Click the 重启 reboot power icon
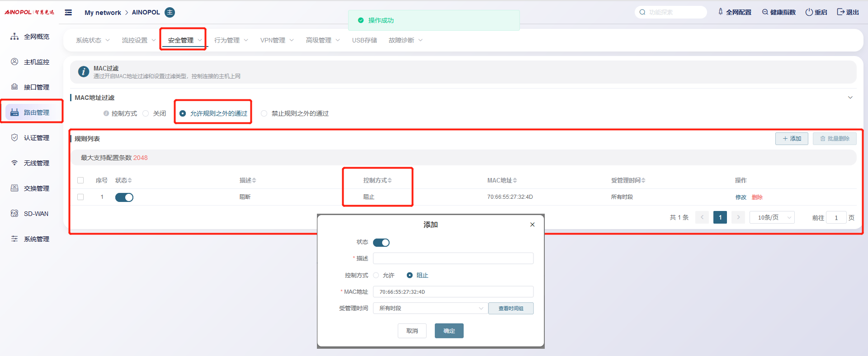The image size is (868, 356). (x=809, y=12)
